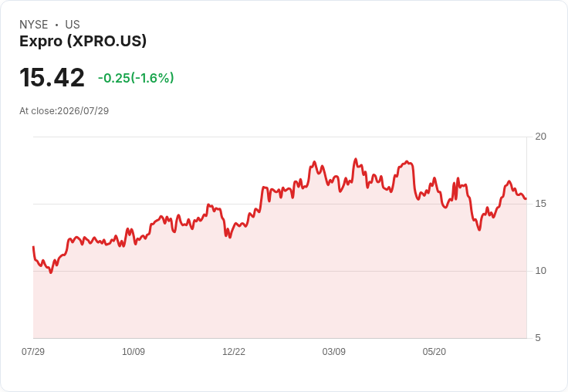This screenshot has width=568, height=392.
Task: Click the Expro (XPRO.US) stock title
Action: click(x=83, y=41)
